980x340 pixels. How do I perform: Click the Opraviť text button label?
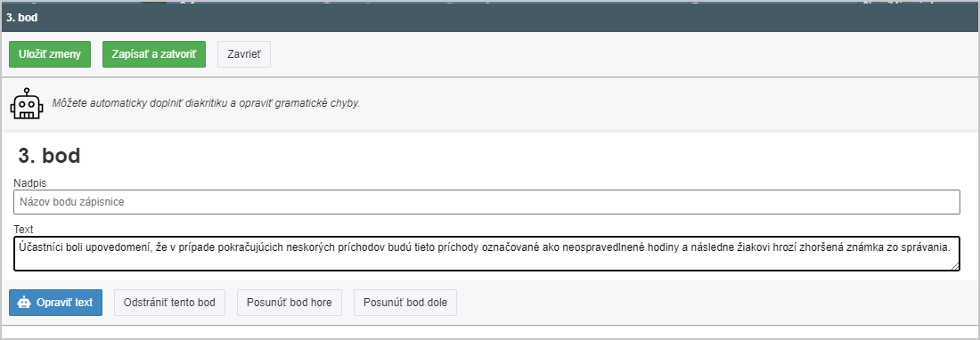click(x=64, y=303)
